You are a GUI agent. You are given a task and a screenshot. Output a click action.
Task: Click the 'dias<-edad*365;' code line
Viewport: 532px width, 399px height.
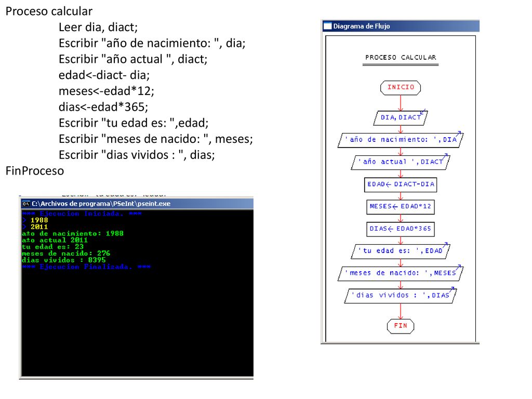pos(103,107)
